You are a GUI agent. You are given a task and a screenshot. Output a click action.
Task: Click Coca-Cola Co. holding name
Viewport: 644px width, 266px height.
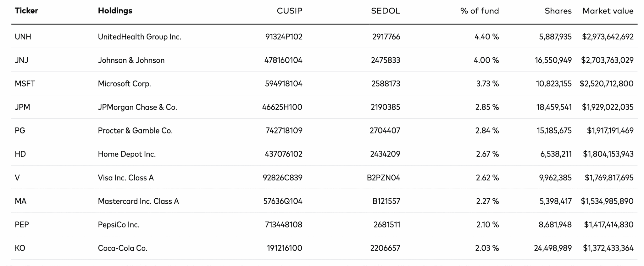pos(123,248)
